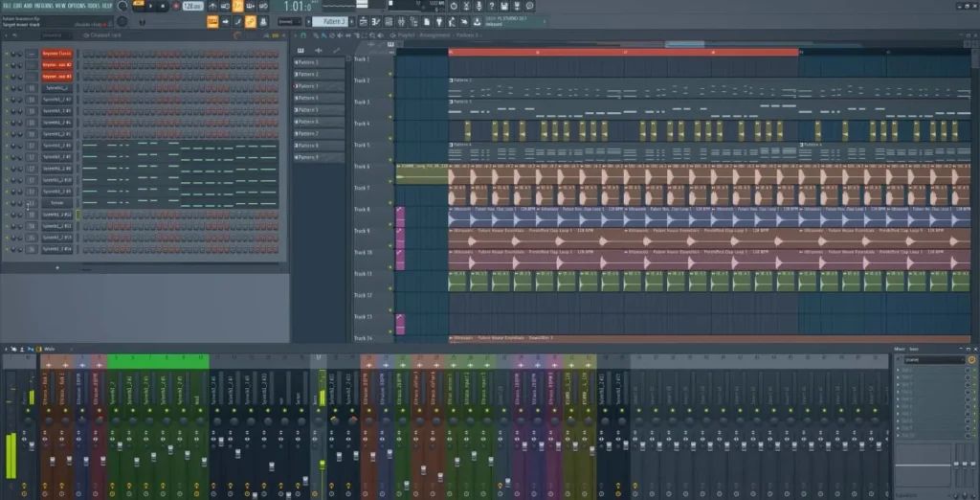Open the OPTIONS menu
Image resolution: width=980 pixels, height=500 pixels.
click(77, 5)
